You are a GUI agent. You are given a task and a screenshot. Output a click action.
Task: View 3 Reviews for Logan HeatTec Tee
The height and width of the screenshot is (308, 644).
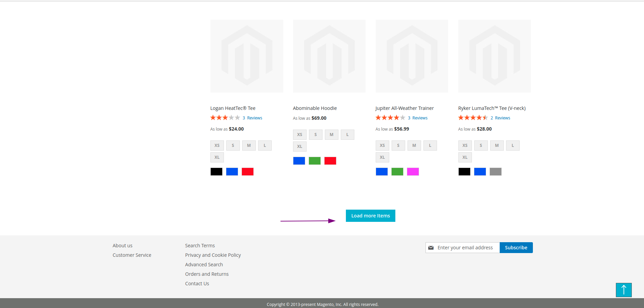(252, 118)
